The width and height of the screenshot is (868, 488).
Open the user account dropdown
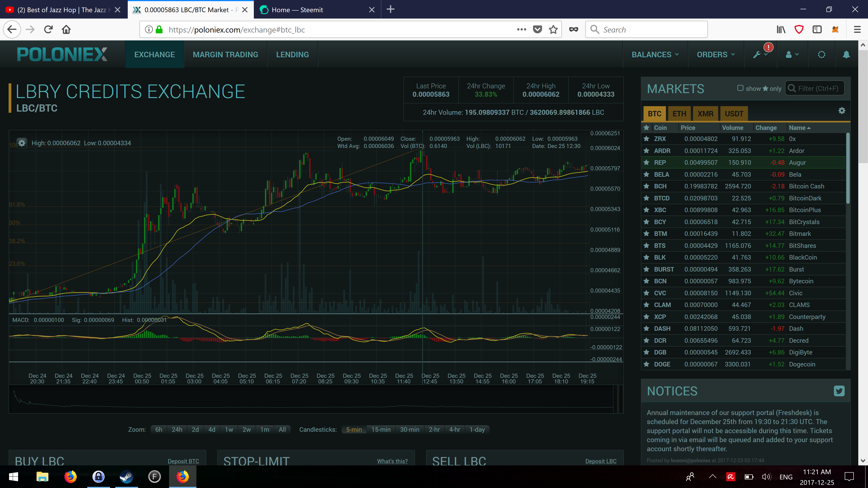792,54
